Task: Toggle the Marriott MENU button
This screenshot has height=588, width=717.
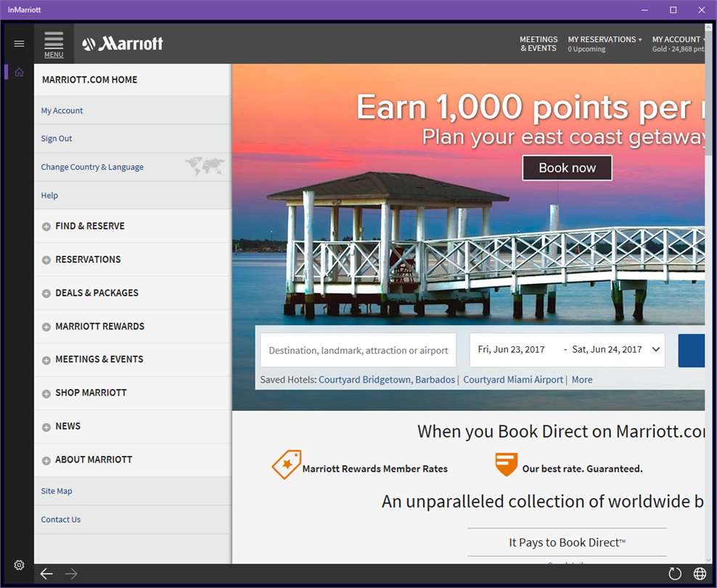Action: [x=54, y=44]
